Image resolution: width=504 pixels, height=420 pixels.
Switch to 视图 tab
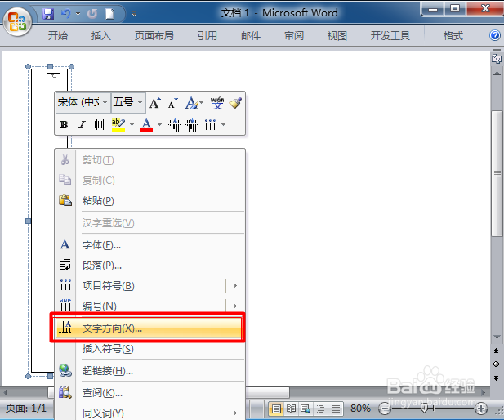coord(337,35)
